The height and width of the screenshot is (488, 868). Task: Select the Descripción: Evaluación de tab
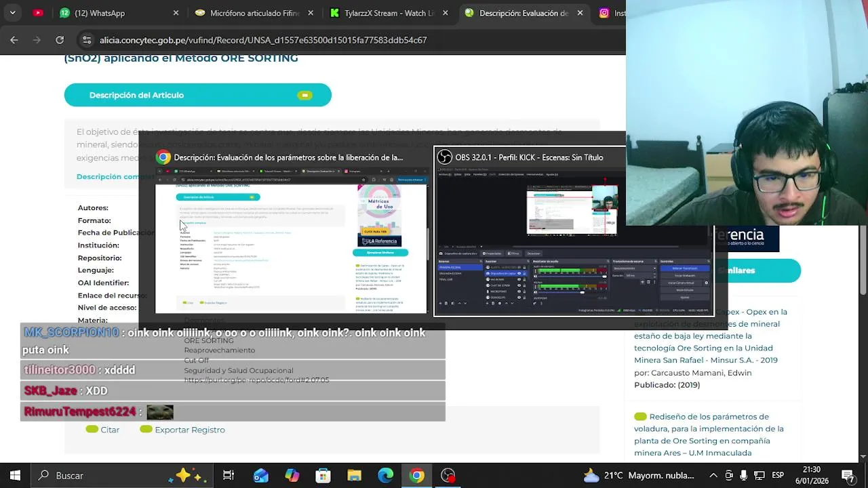517,13
